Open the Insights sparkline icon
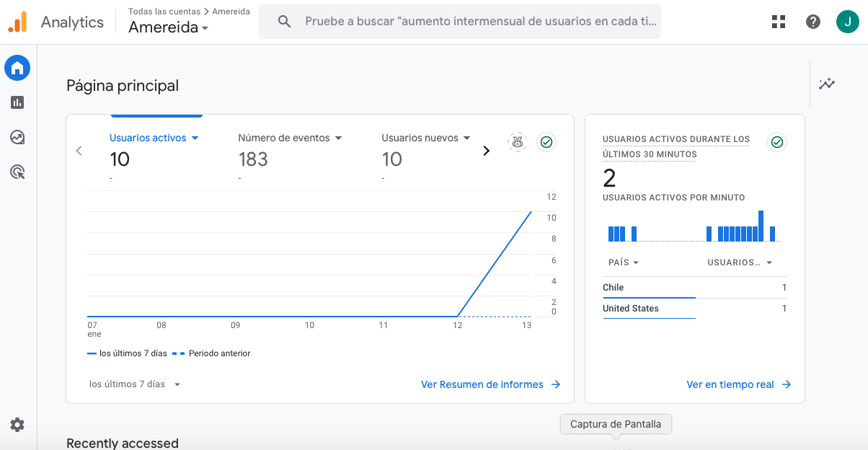The image size is (868, 450). 826,84
